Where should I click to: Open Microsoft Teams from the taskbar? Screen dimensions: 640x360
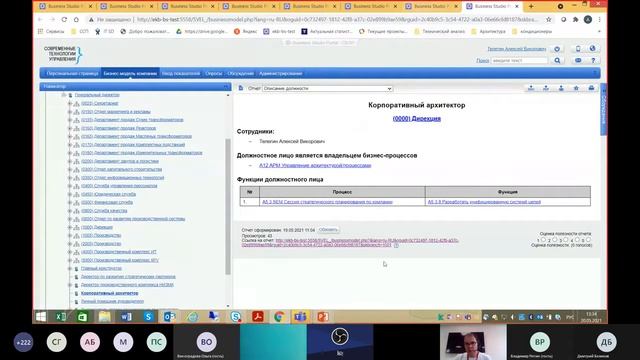coord(300,317)
